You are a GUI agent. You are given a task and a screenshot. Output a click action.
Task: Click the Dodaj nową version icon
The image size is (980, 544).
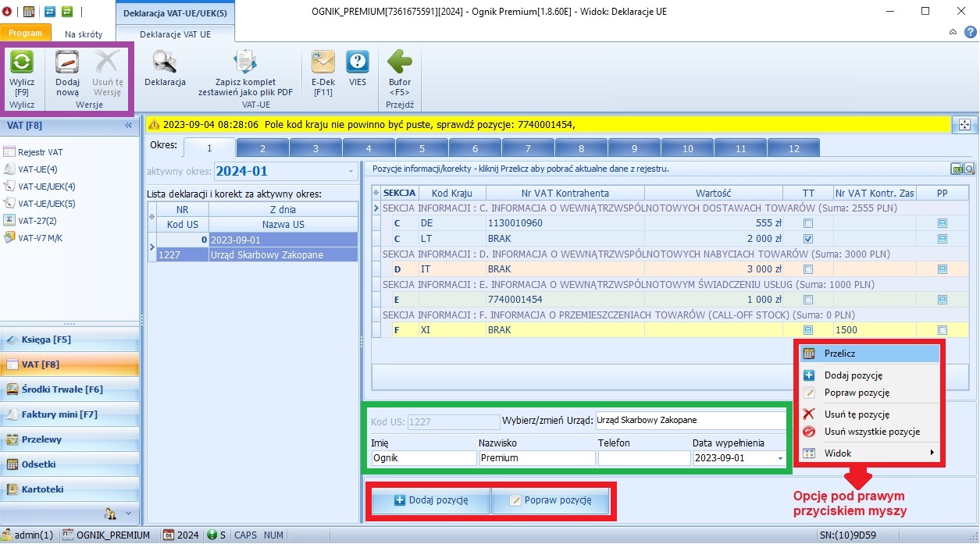pyautogui.click(x=67, y=62)
